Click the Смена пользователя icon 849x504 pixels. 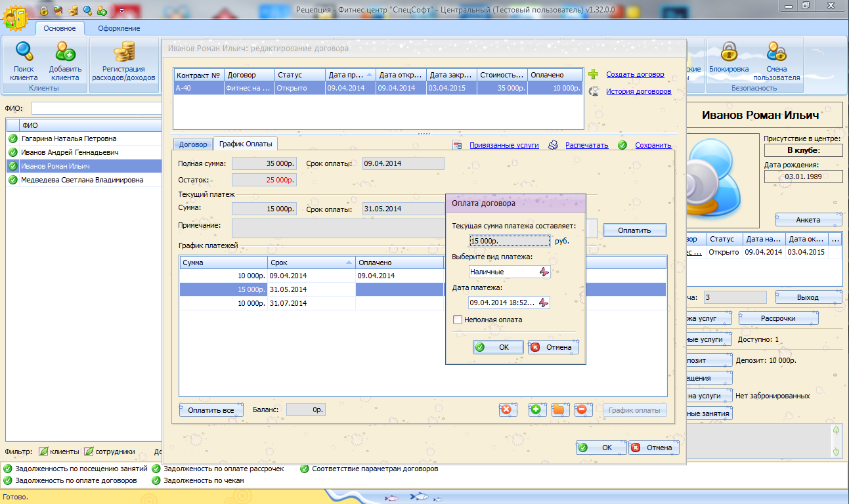click(776, 52)
